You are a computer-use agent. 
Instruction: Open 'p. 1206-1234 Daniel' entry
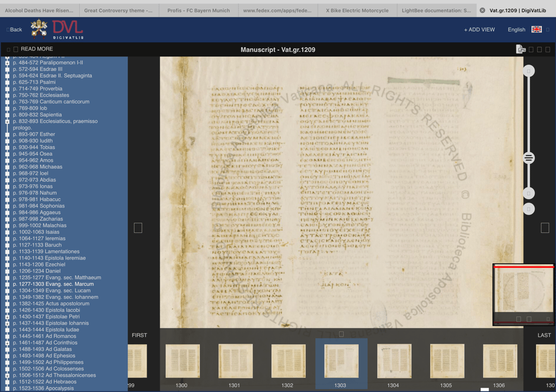click(x=36, y=271)
